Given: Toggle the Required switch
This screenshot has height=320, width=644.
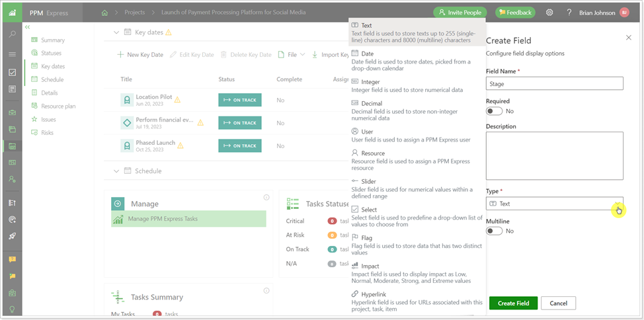Looking at the screenshot, I should coord(494,111).
